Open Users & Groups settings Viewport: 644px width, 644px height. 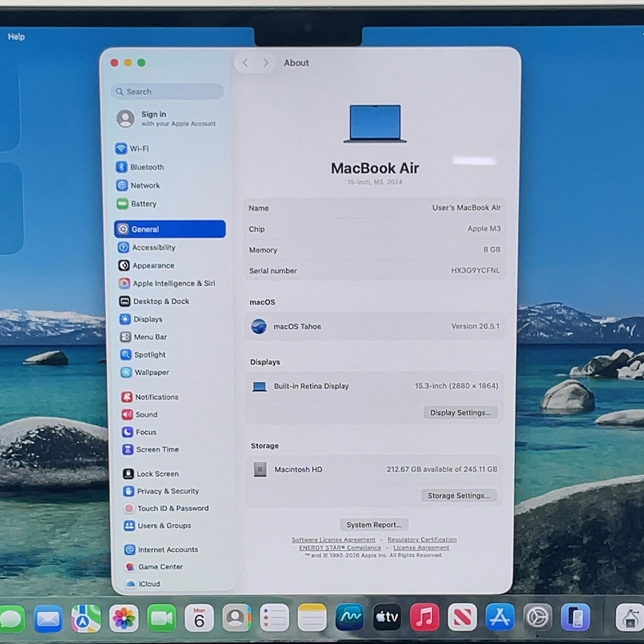click(158, 526)
